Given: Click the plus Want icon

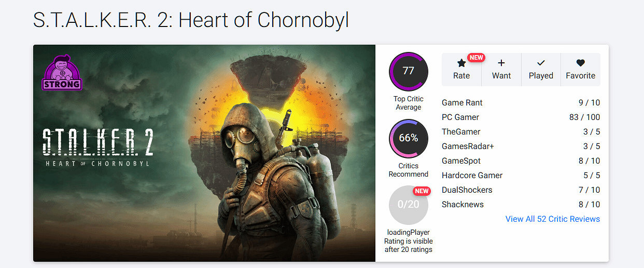Looking at the screenshot, I should (501, 63).
